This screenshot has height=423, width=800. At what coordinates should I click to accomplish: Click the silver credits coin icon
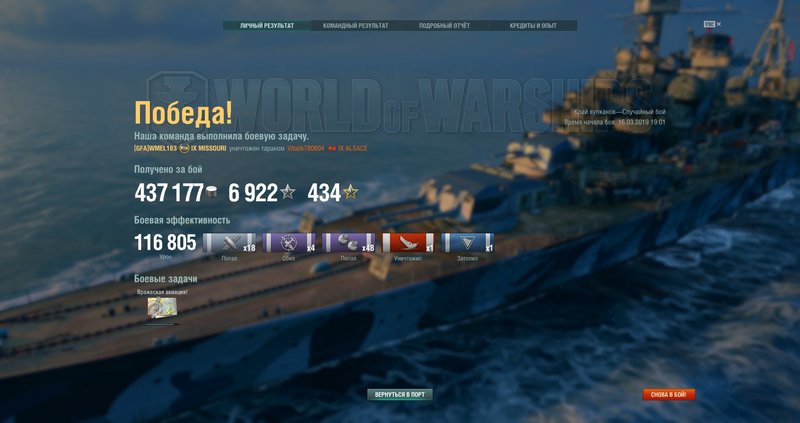tap(211, 192)
